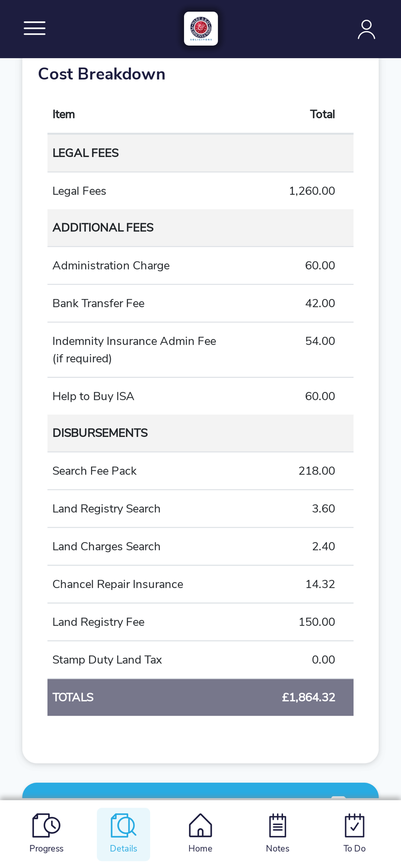Tap the Land Registry Search row
Screen dimensions: 401x868
[200, 509]
